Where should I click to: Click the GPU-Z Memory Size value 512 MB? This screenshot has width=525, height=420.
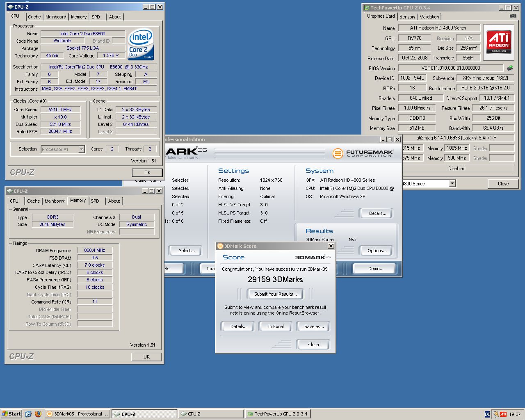[417, 128]
